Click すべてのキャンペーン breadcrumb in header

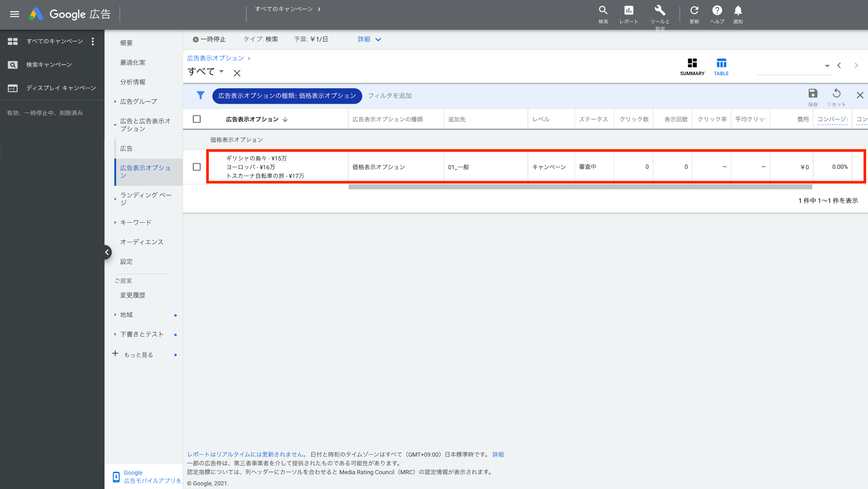[x=284, y=9]
